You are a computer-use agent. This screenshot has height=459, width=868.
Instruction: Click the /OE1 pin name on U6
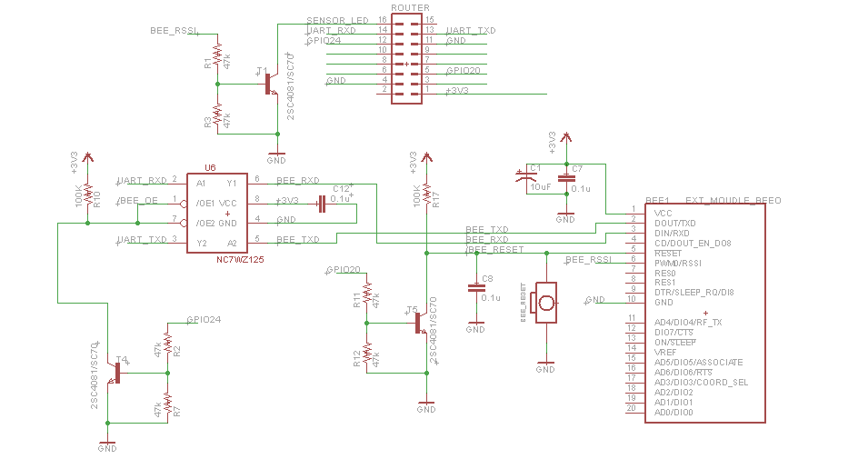pos(205,204)
